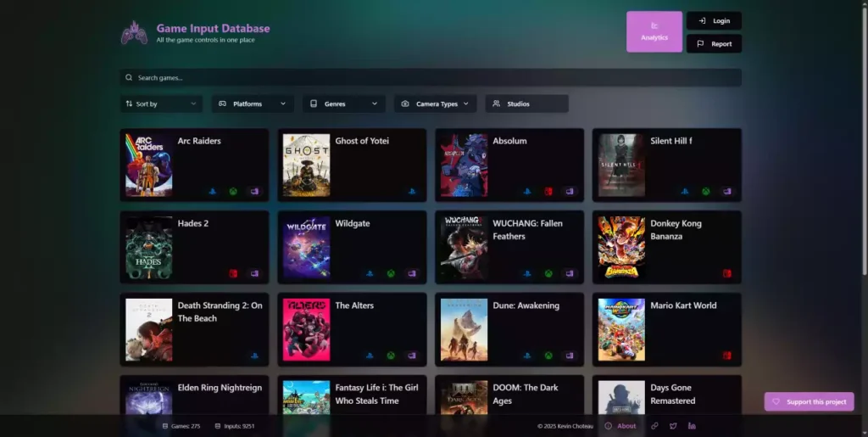Open the Report button
Screen dimensions: 868x437
tap(714, 44)
